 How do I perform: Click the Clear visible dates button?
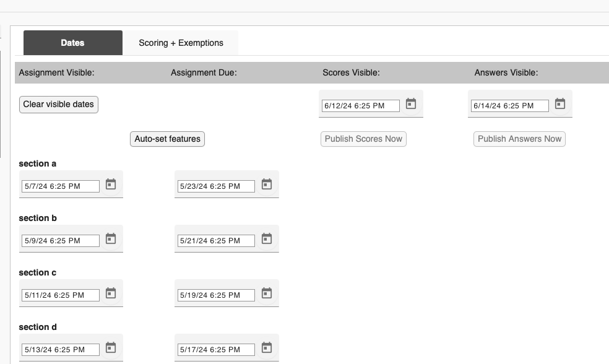59,105
